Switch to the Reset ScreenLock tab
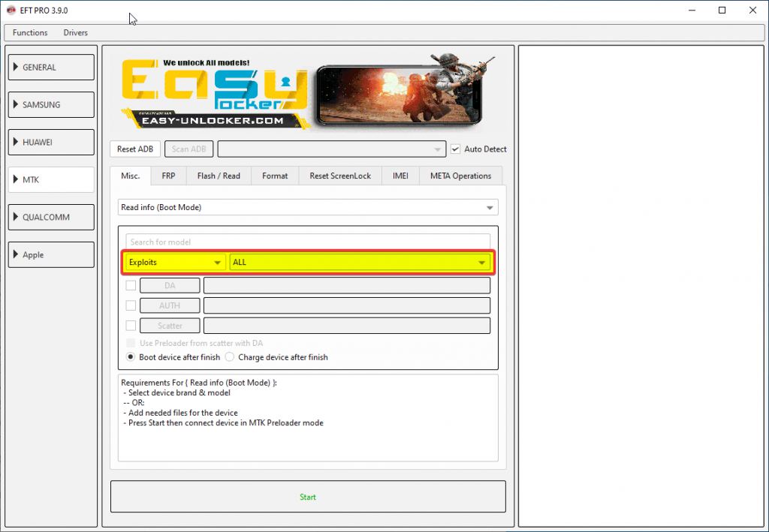769x532 pixels. pyautogui.click(x=340, y=176)
